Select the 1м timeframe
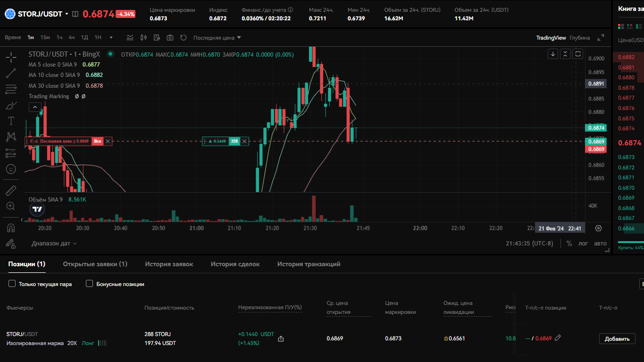 pos(31,37)
